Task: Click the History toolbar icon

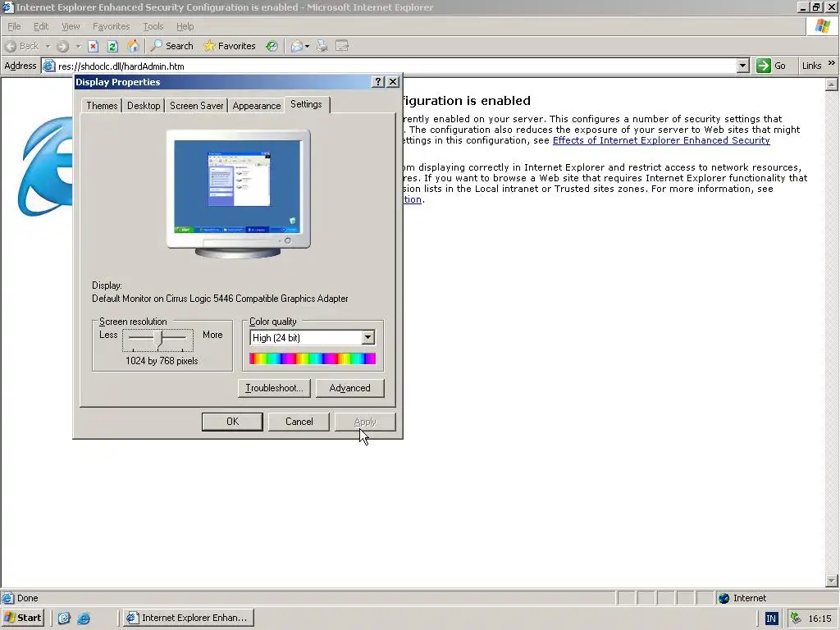Action: tap(272, 46)
